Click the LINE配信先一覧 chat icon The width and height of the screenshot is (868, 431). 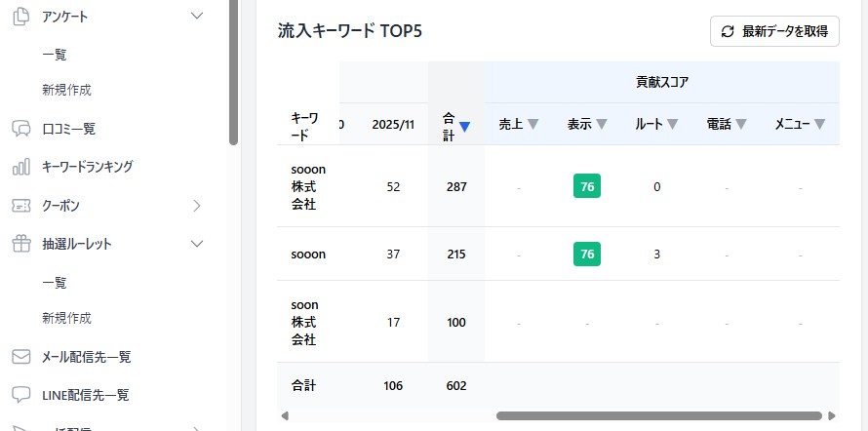click(x=20, y=395)
